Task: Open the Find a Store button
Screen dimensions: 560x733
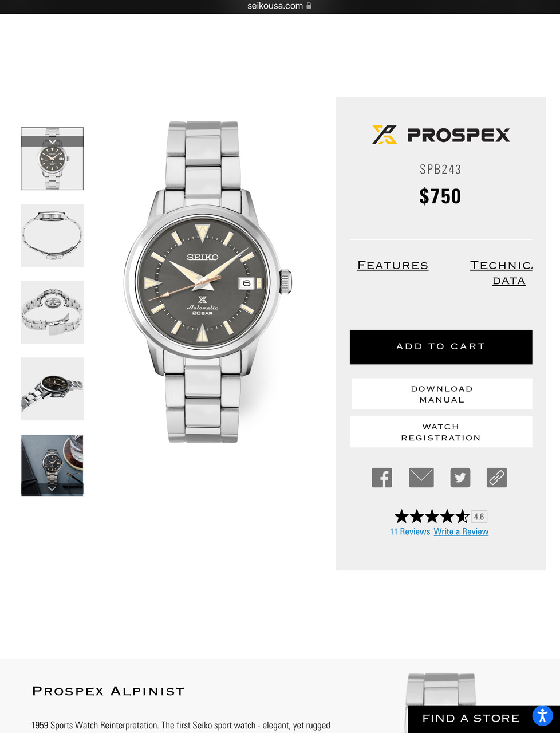Action: pos(471,718)
